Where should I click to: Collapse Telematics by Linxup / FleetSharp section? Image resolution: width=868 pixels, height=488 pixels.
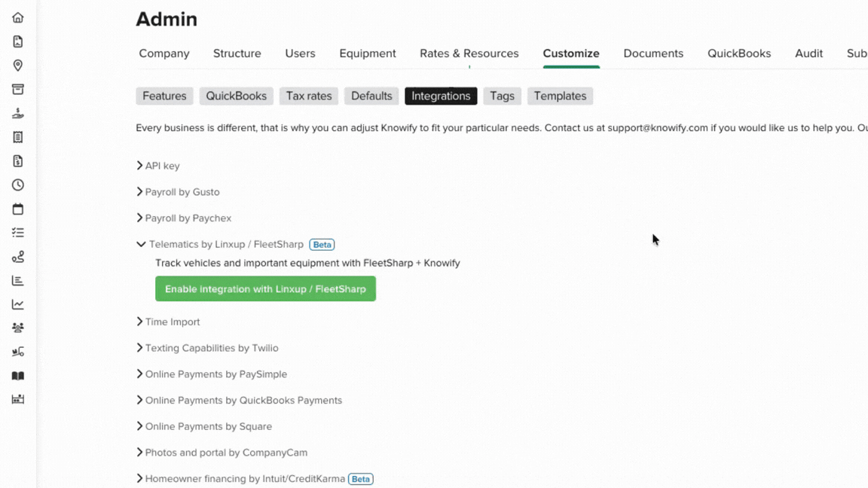(x=225, y=245)
